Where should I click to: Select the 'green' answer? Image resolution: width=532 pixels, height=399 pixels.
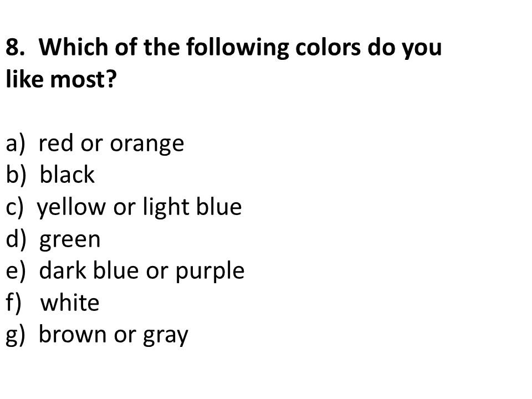[70, 240]
